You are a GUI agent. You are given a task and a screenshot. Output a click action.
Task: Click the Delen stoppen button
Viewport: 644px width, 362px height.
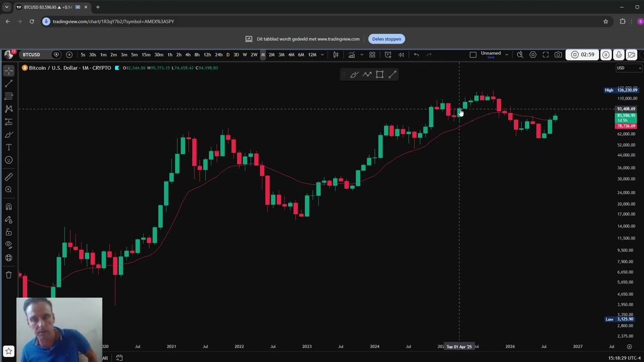386,39
